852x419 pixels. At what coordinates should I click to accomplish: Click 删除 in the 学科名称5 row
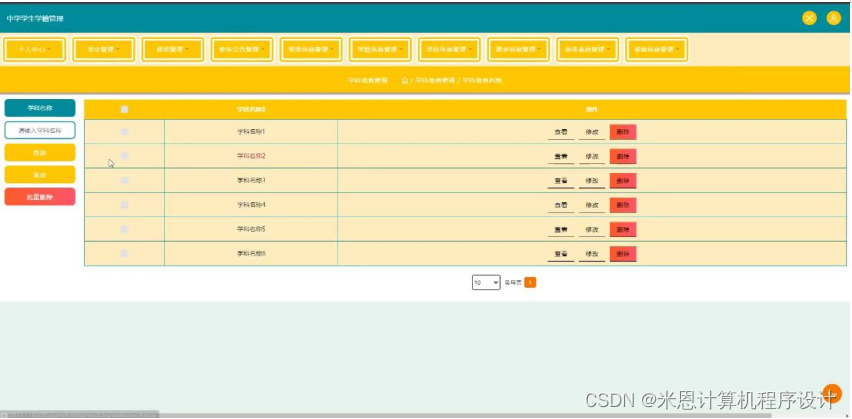click(x=623, y=230)
